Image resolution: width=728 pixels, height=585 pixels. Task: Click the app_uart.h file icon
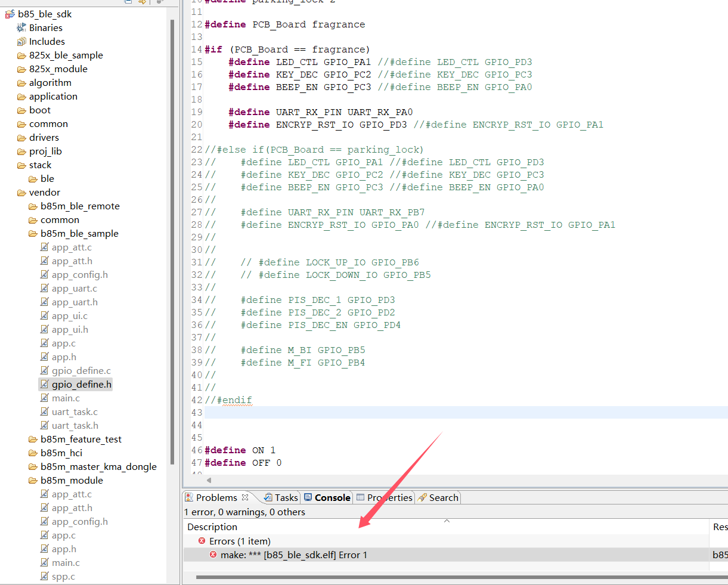(45, 302)
